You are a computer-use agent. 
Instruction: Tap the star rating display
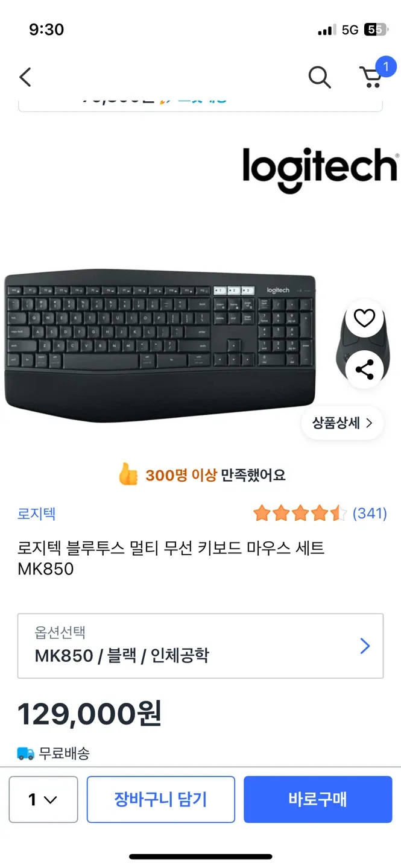pos(300,514)
